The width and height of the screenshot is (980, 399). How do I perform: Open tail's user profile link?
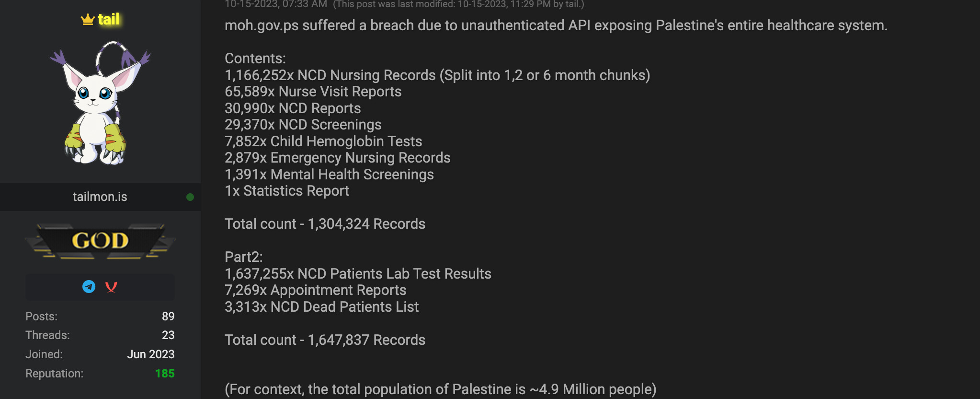[x=109, y=19]
